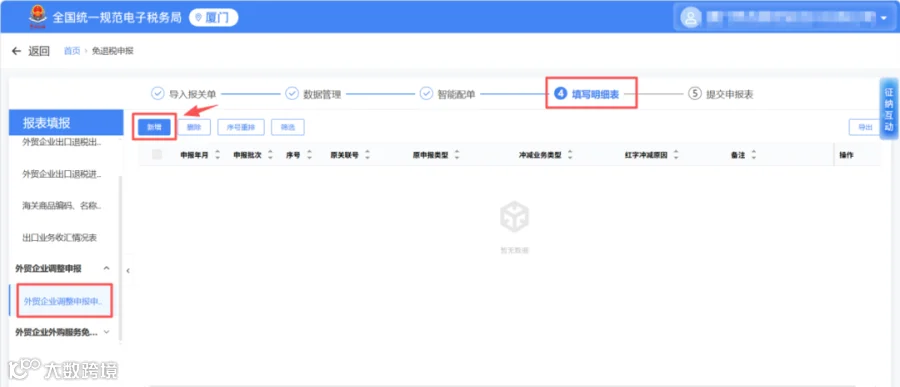Click the 筛选 button
Screen dimensions: 900x387
pyautogui.click(x=288, y=127)
